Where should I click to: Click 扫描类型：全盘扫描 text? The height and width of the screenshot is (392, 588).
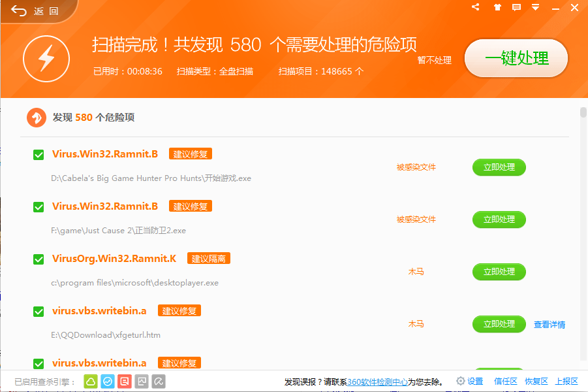click(215, 71)
